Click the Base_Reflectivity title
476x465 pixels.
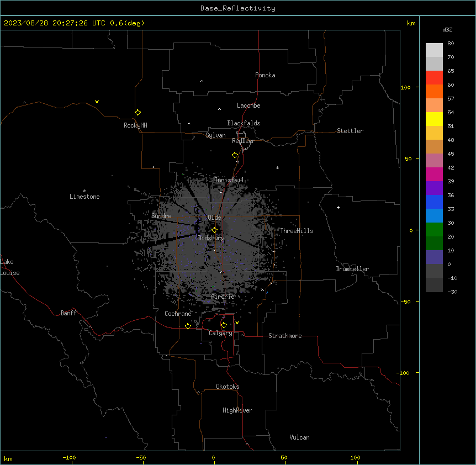(238, 8)
